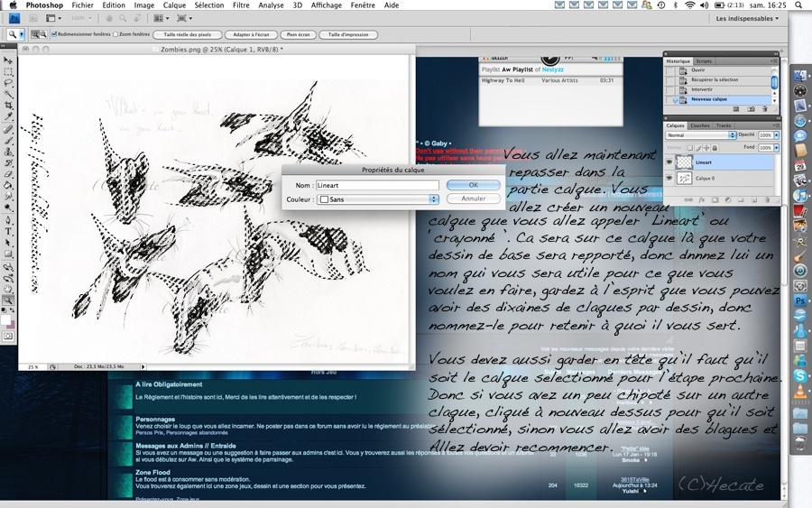Add layer style with fx icon

(702, 200)
